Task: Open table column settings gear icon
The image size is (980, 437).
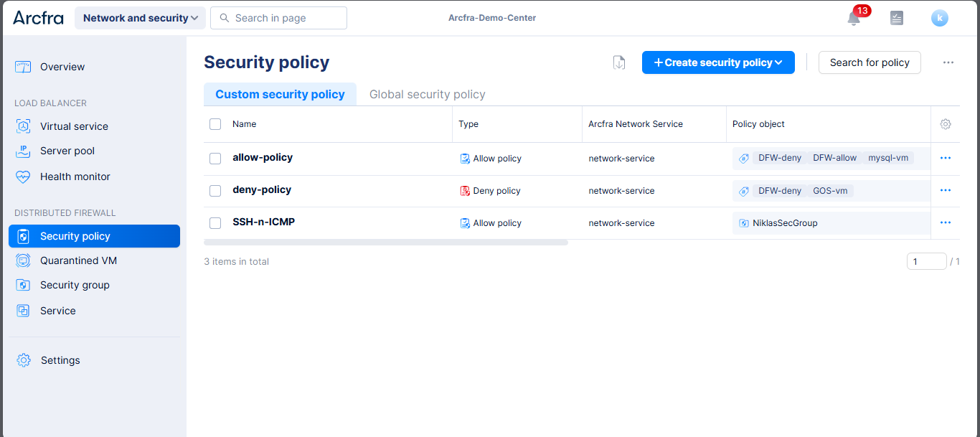Action: tap(946, 124)
